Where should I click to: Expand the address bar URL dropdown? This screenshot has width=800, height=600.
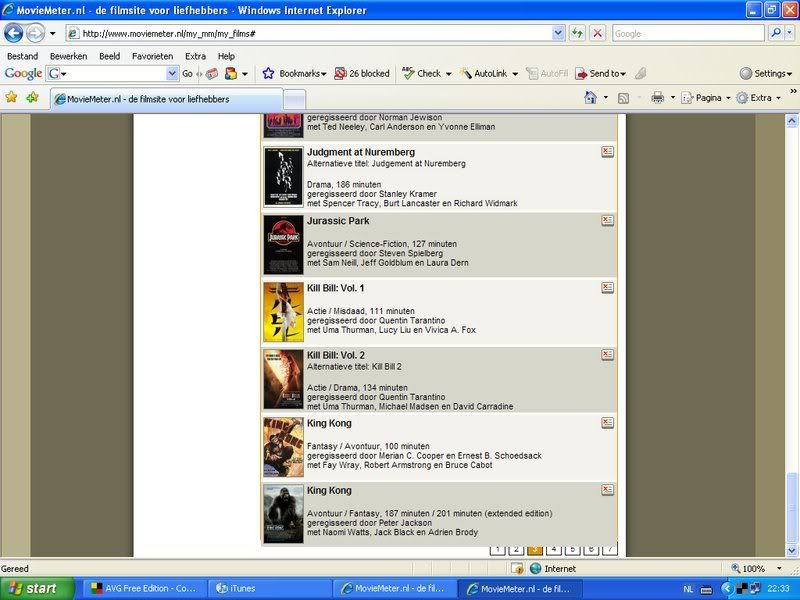click(558, 33)
